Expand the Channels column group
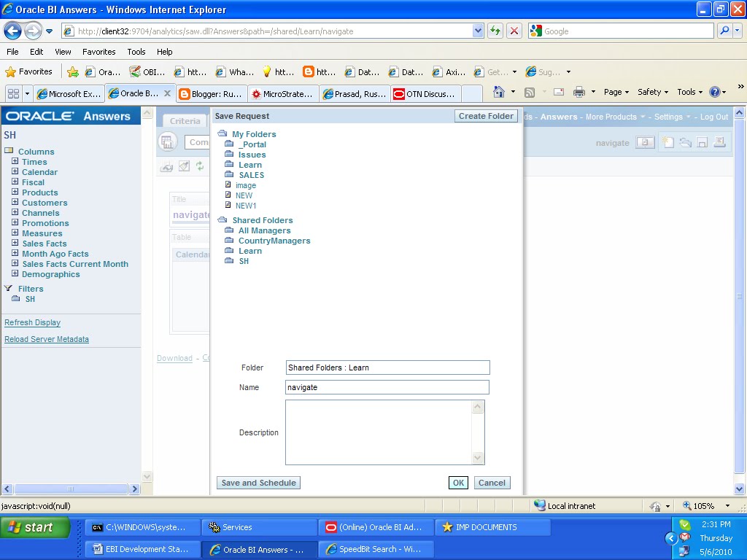 (15, 212)
